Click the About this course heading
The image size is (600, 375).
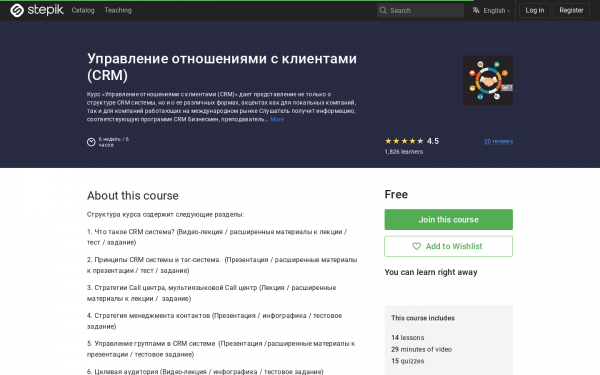pyautogui.click(x=133, y=196)
